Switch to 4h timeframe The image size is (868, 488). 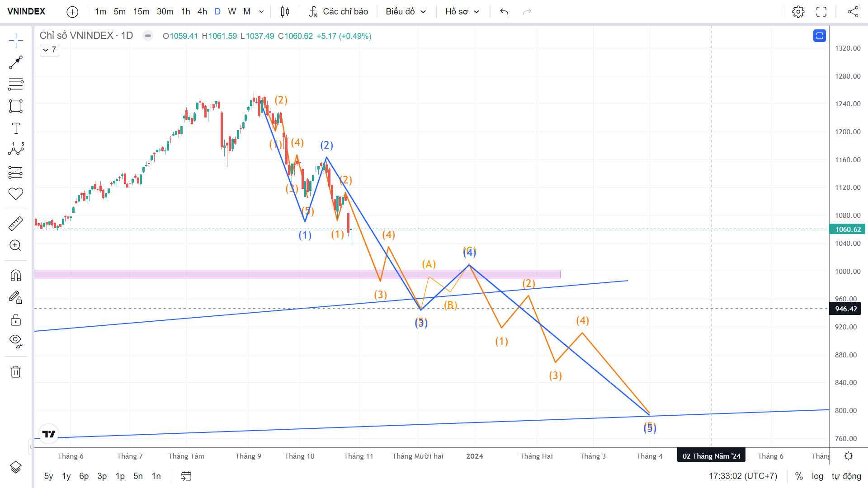202,12
